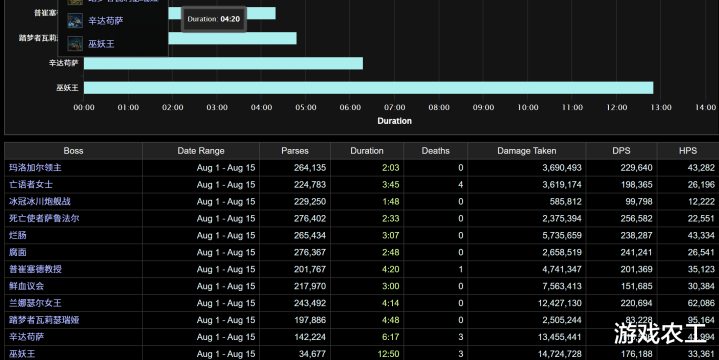Click the Duration axis title below chart
The image size is (719, 360).
(x=394, y=121)
